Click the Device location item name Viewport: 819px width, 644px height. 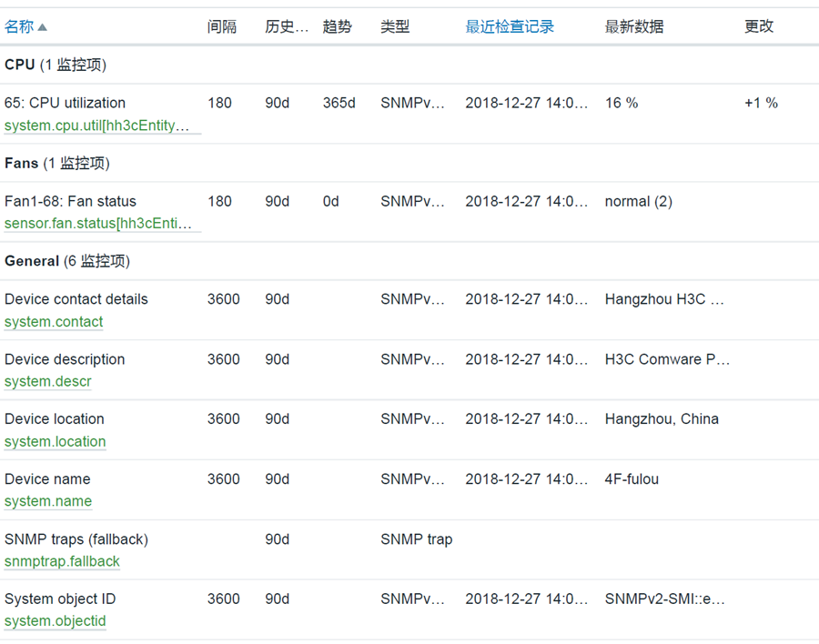point(55,419)
